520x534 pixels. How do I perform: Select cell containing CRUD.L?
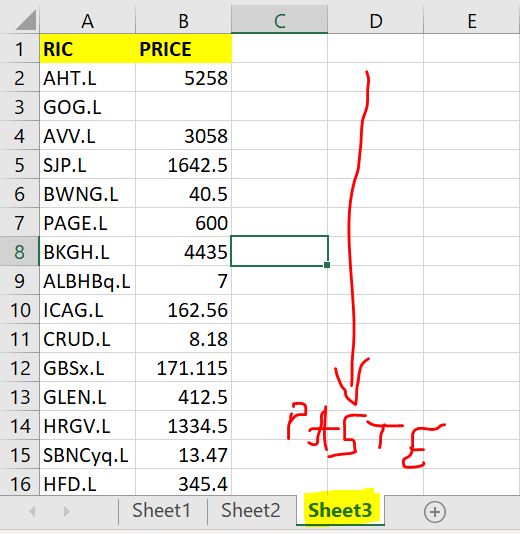pyautogui.click(x=88, y=339)
